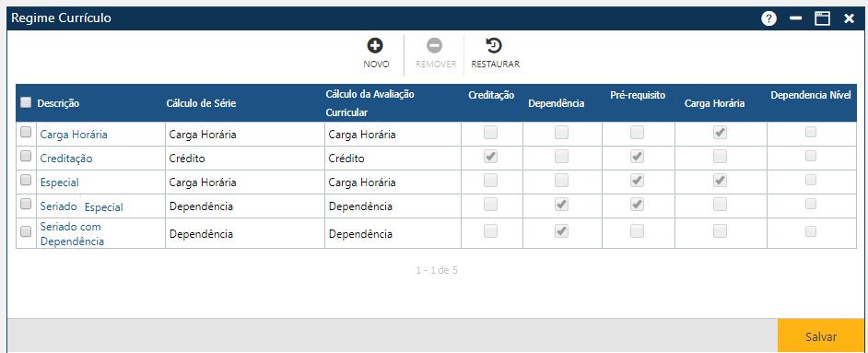Viewport: 868px width, 353px height.
Task: Tick the Seriado com Dependência row checkbox
Action: point(26,232)
